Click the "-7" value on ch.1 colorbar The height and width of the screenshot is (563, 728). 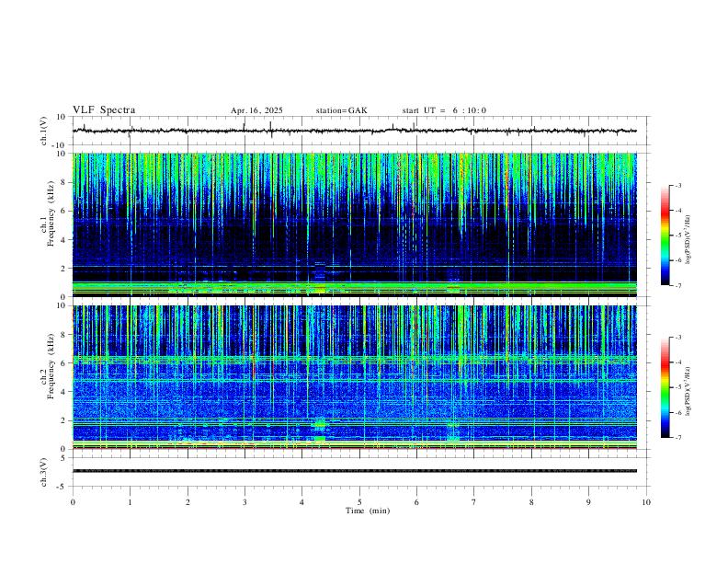click(677, 286)
